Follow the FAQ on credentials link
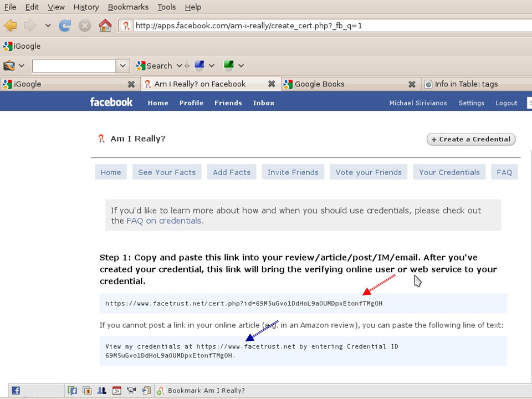 (164, 221)
